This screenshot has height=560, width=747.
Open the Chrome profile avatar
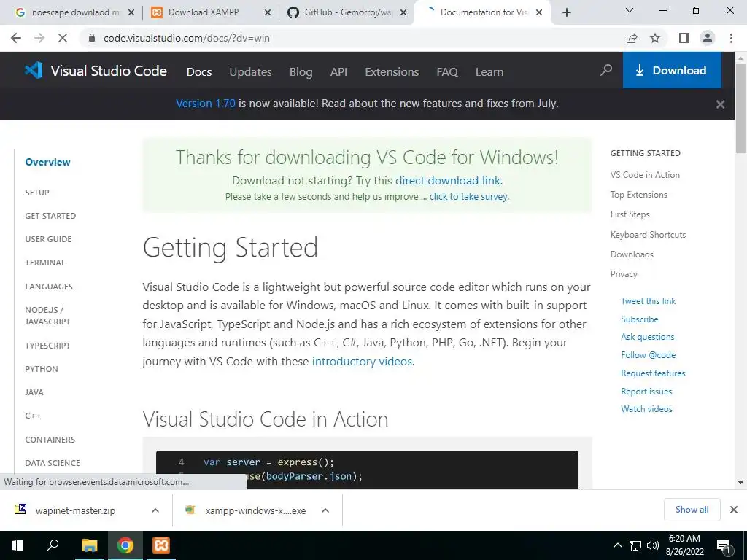(708, 38)
